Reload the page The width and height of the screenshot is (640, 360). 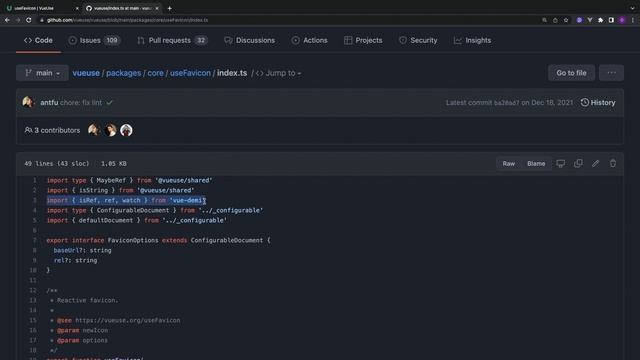pyautogui.click(x=29, y=20)
